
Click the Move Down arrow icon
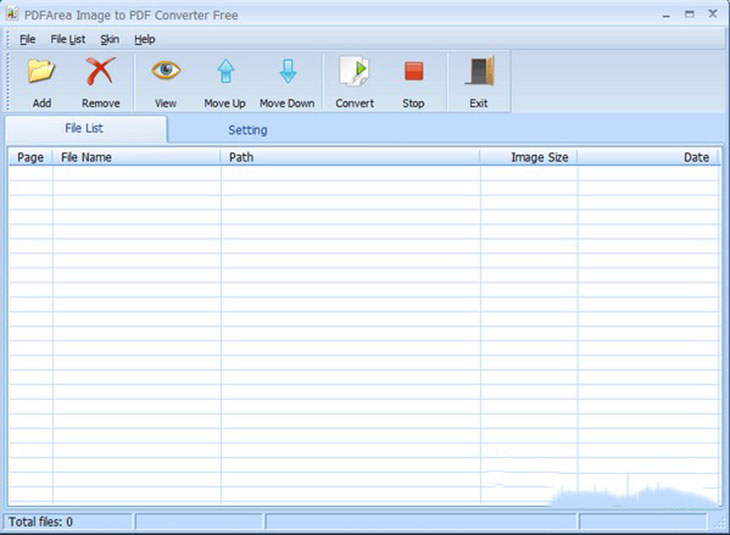pos(288,71)
